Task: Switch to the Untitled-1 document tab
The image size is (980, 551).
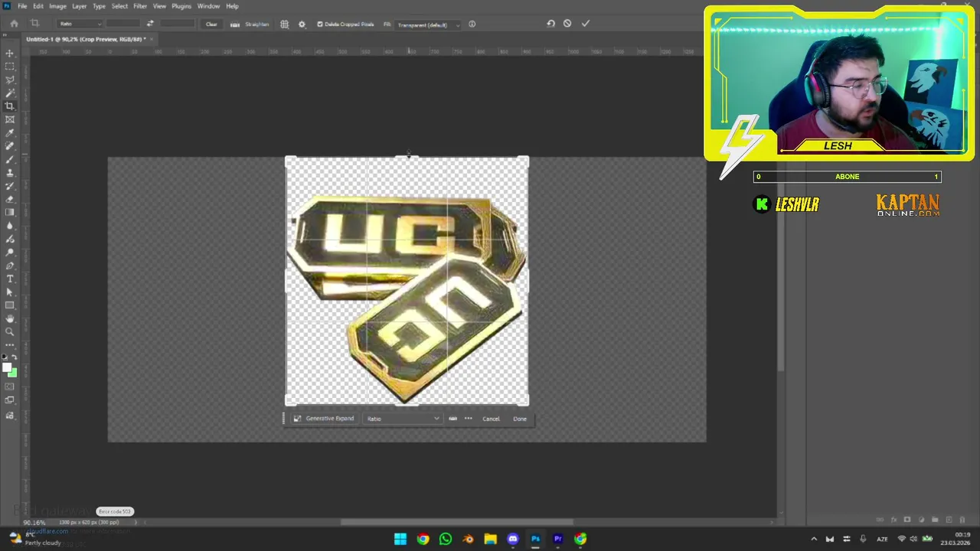Action: tap(84, 39)
